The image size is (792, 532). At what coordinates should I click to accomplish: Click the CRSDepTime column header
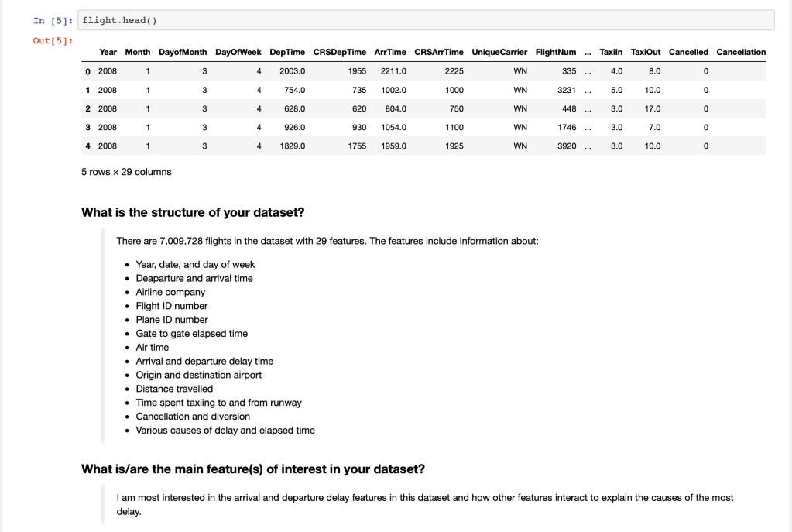(x=340, y=52)
